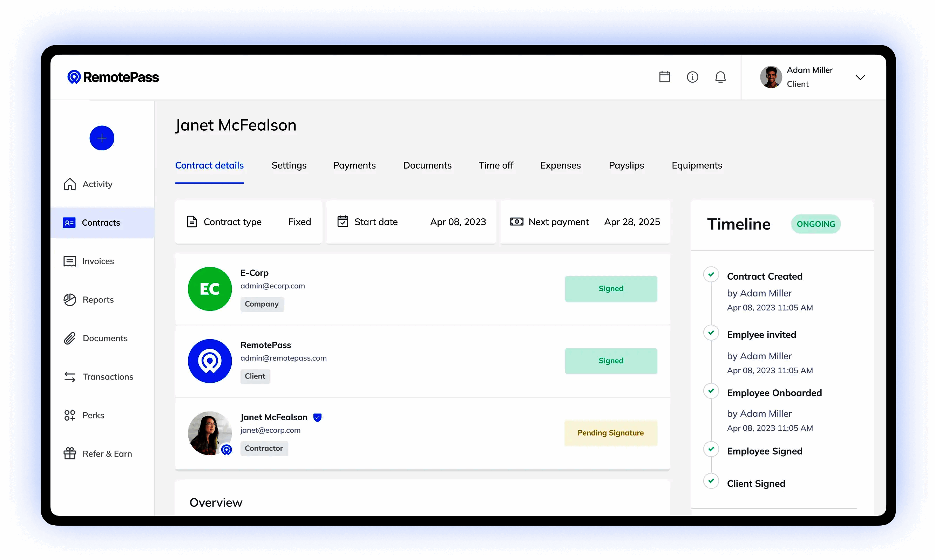Click the Fixed contract type value
935x560 pixels.
pyautogui.click(x=300, y=222)
